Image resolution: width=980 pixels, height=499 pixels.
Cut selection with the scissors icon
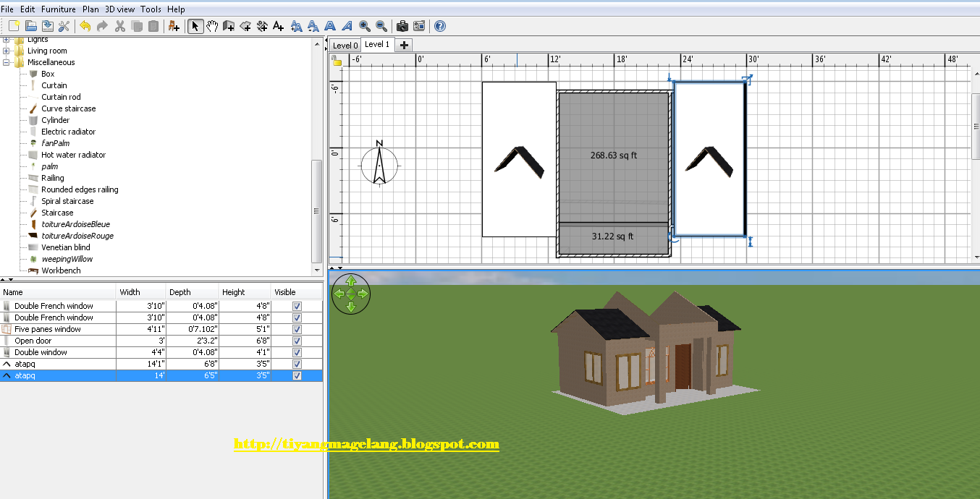coord(120,26)
